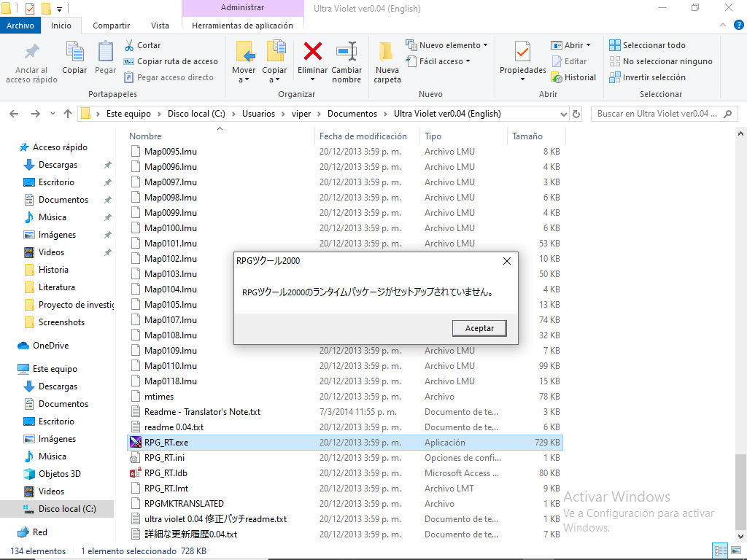The height and width of the screenshot is (560, 747).
Task: Select Copiar ruta de acceso
Action: tap(171, 61)
